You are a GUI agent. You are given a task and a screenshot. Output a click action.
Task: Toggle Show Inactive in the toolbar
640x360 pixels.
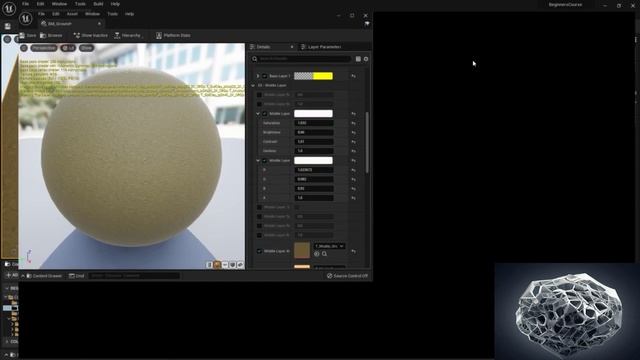point(91,36)
